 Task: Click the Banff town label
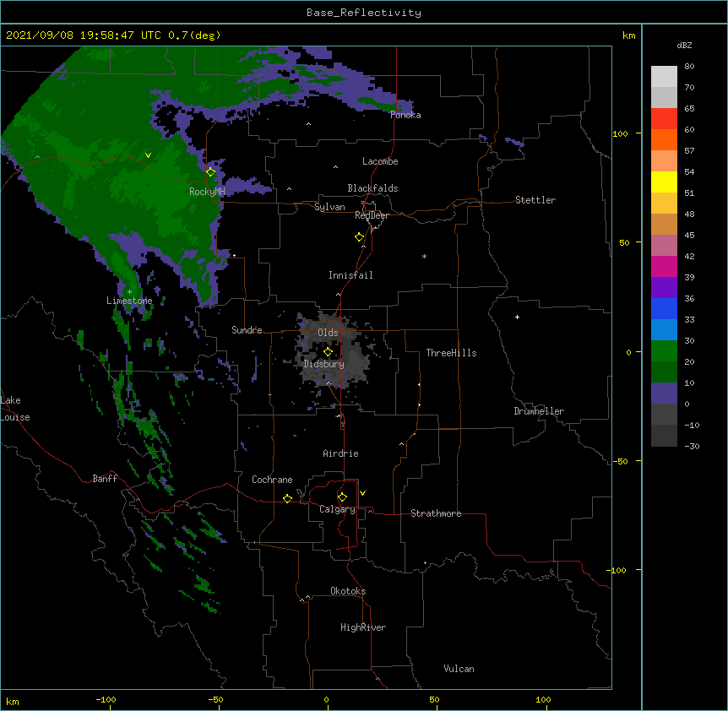pos(105,479)
